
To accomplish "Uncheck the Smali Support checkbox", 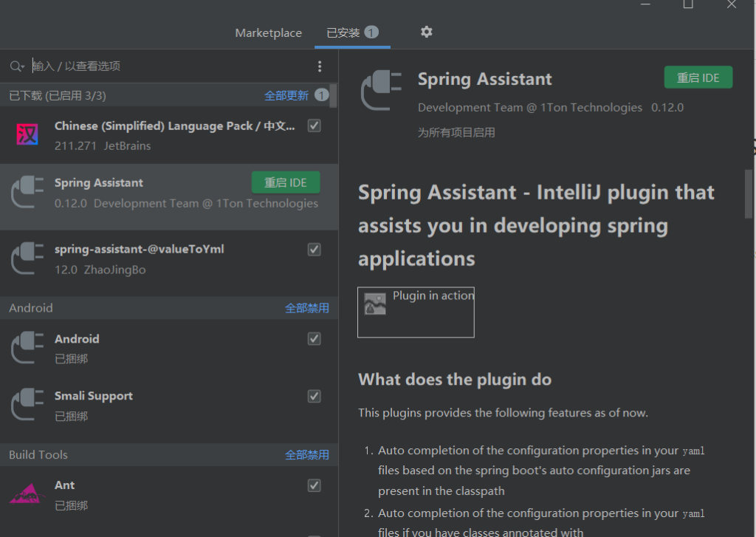I will point(315,396).
